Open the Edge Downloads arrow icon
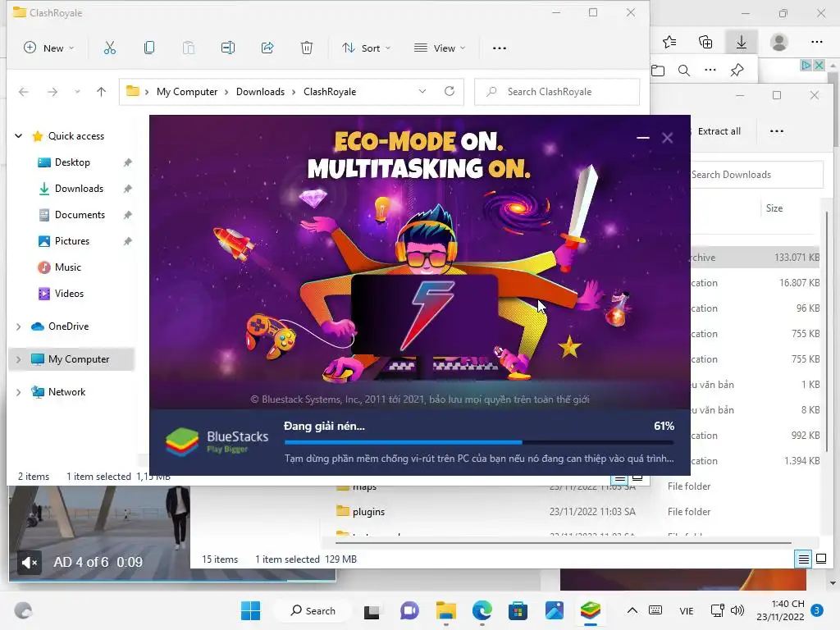This screenshot has height=630, width=840. [x=742, y=42]
